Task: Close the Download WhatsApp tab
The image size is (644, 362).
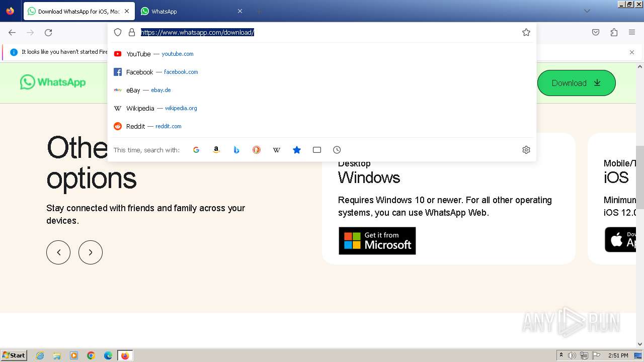Action: (126, 11)
